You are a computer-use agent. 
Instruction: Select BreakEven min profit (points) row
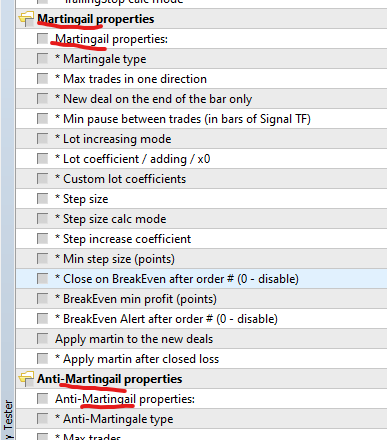point(201,299)
